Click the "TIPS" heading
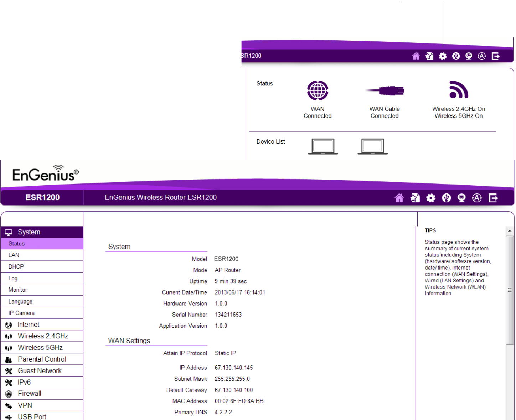Image resolution: width=516 pixels, height=420 pixels. [430, 231]
